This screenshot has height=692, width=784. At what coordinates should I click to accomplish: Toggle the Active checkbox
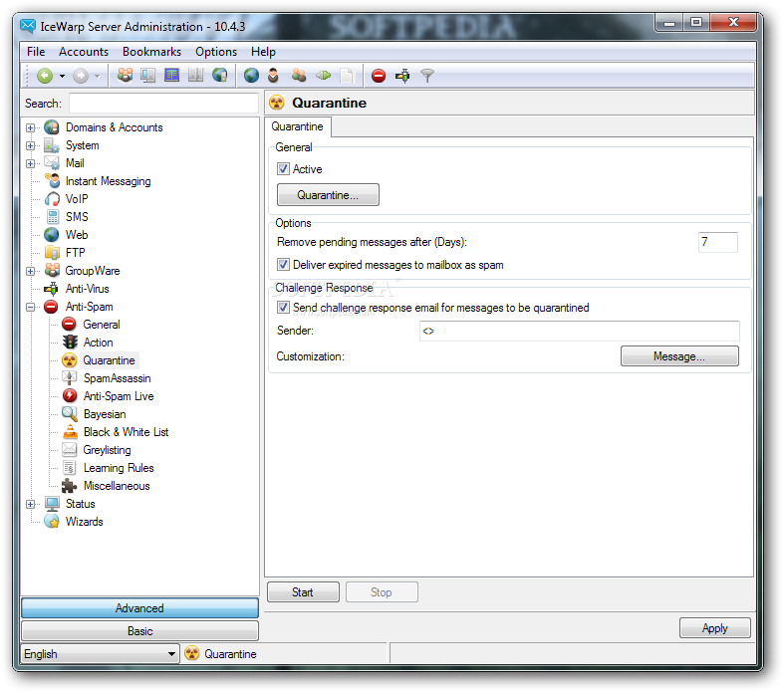click(284, 169)
